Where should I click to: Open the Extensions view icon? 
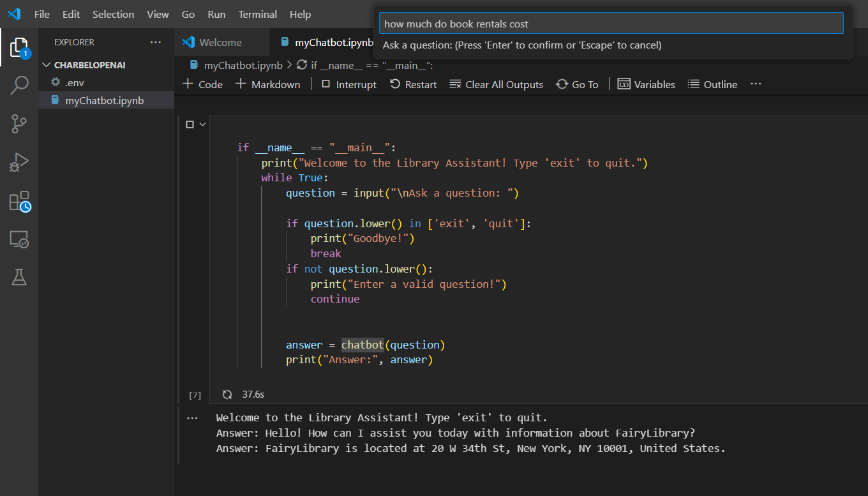[19, 201]
